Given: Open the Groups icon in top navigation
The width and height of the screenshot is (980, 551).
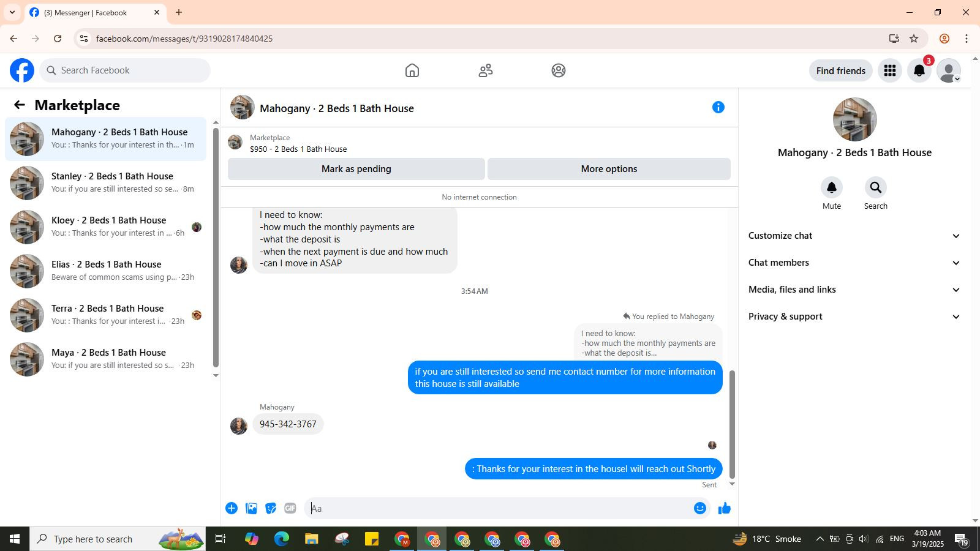Looking at the screenshot, I should click(559, 70).
